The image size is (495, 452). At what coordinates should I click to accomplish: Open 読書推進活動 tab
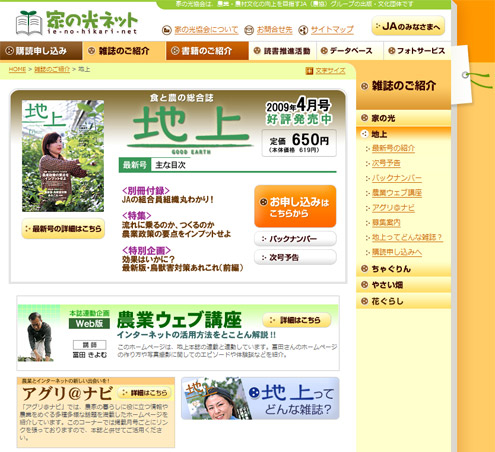point(282,51)
